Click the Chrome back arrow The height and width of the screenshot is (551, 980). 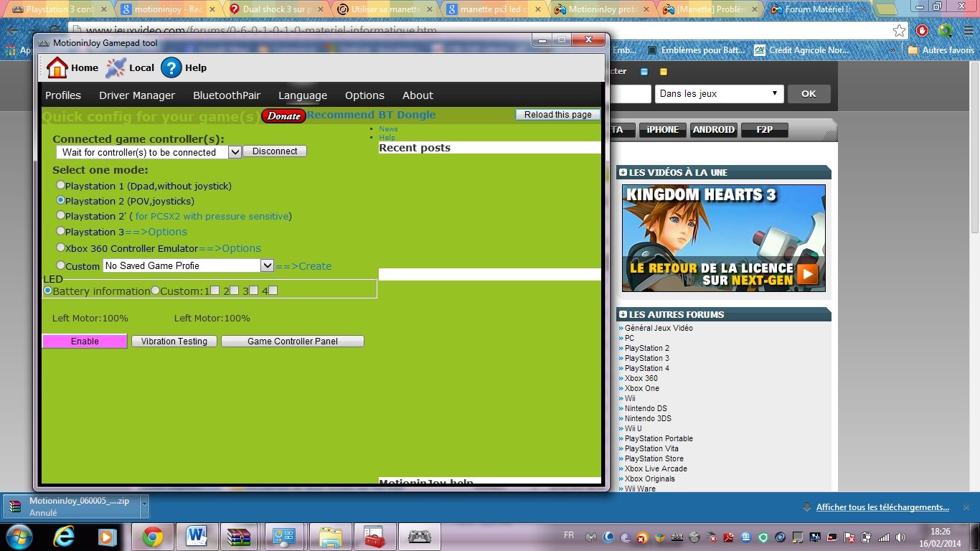coord(12,31)
